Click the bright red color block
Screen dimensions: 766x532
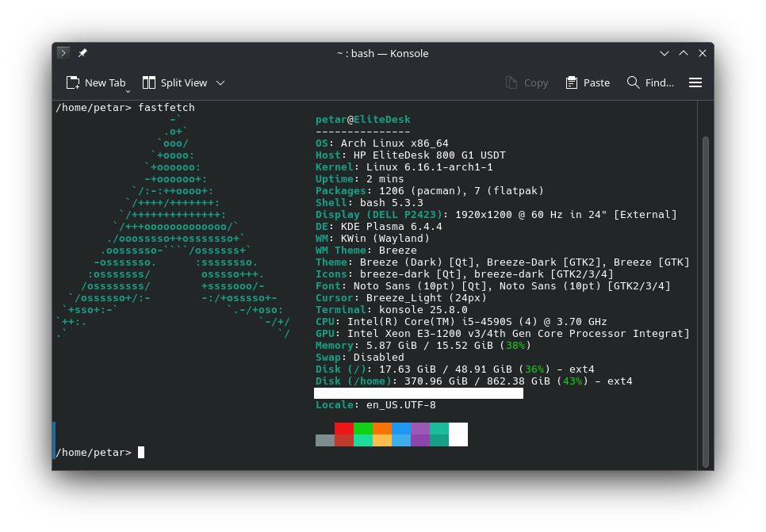pos(344,428)
